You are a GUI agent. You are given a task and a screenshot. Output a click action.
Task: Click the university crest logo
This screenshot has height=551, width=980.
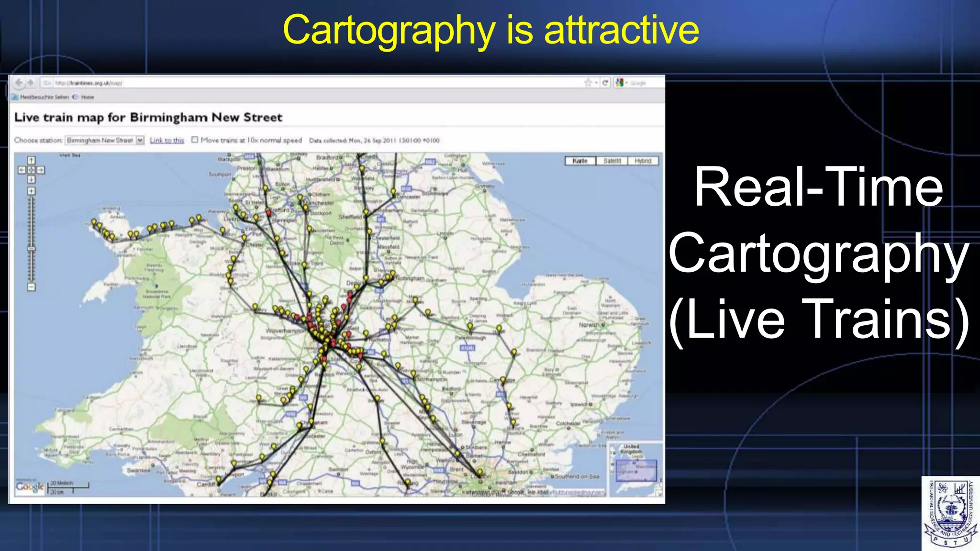point(950,513)
